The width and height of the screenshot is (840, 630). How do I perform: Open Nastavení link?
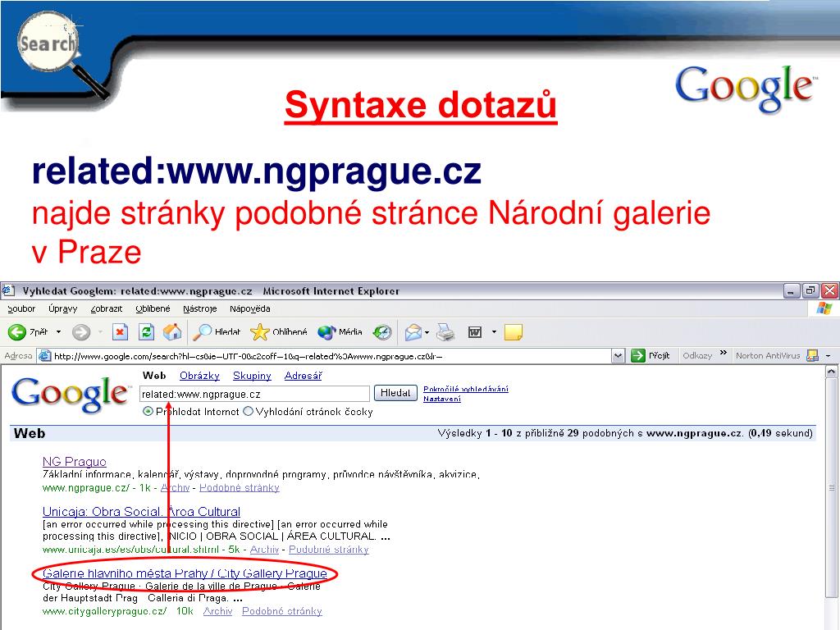point(442,399)
